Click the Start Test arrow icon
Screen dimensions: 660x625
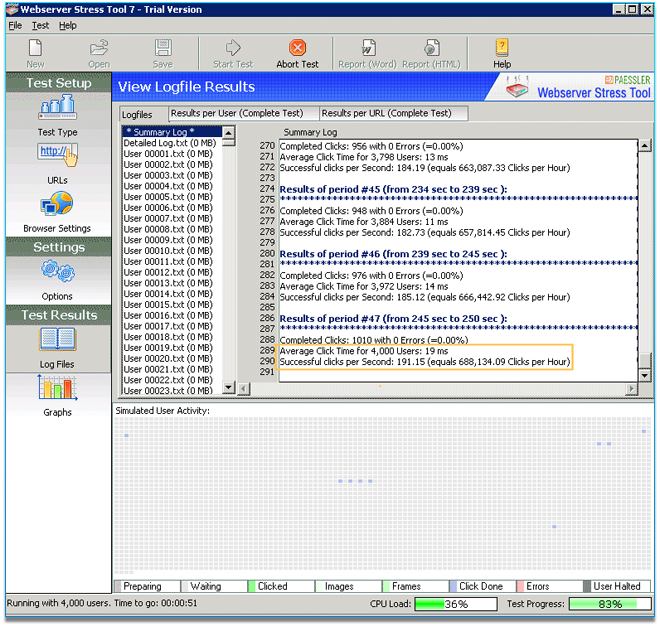pos(233,48)
